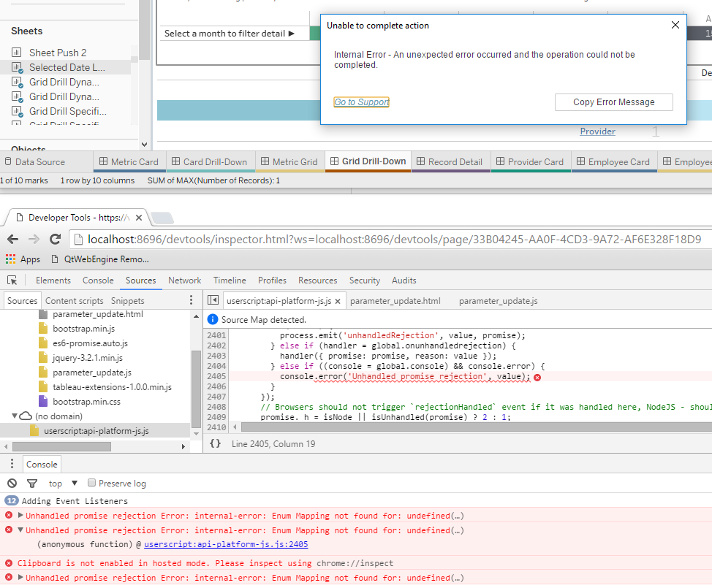The width and height of the screenshot is (712, 588).
Task: Switch to the Elements tab
Action: [53, 280]
